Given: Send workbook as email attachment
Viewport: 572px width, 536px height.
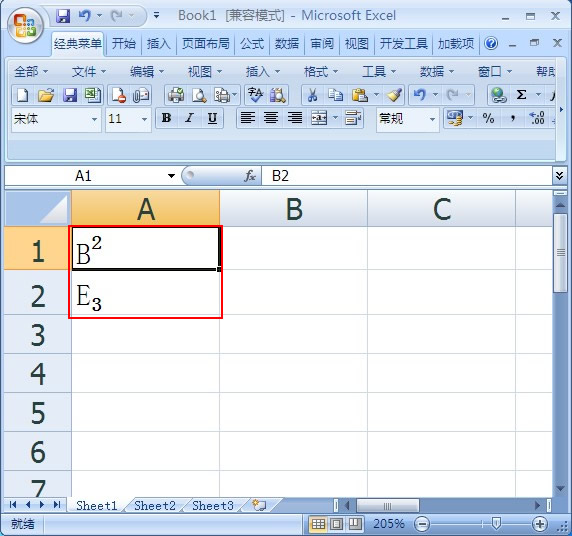Looking at the screenshot, I should [x=141, y=95].
